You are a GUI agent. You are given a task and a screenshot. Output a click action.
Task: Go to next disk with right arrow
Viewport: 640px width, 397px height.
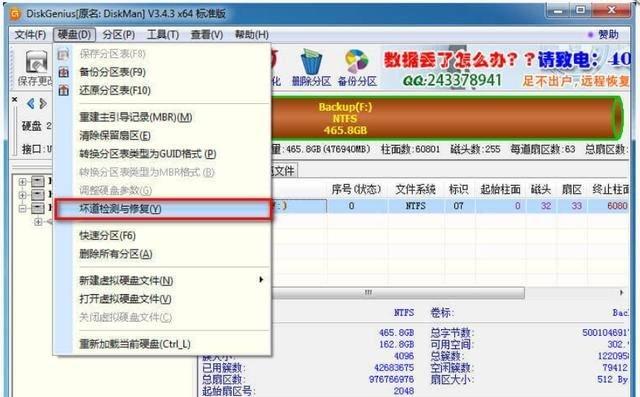[43, 104]
